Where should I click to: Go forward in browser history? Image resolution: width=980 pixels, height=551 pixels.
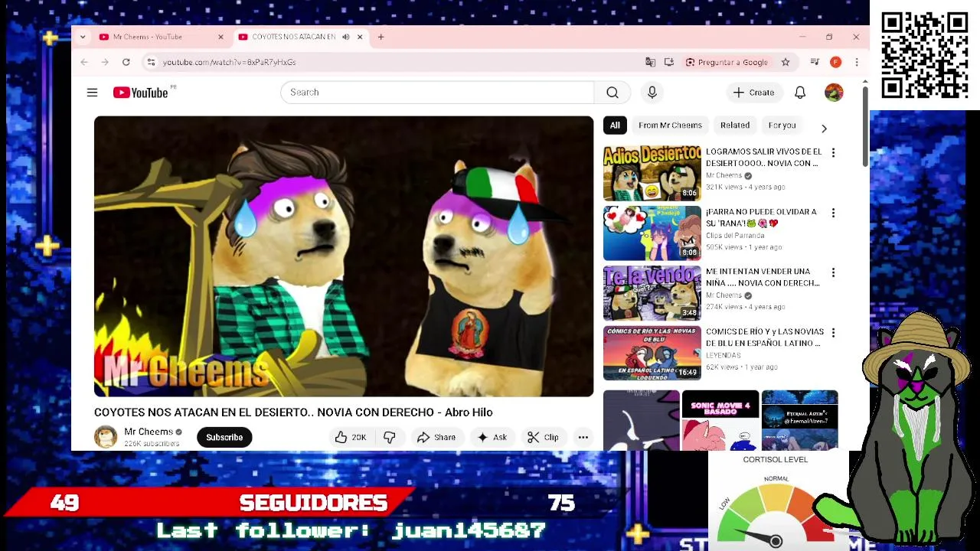(105, 62)
